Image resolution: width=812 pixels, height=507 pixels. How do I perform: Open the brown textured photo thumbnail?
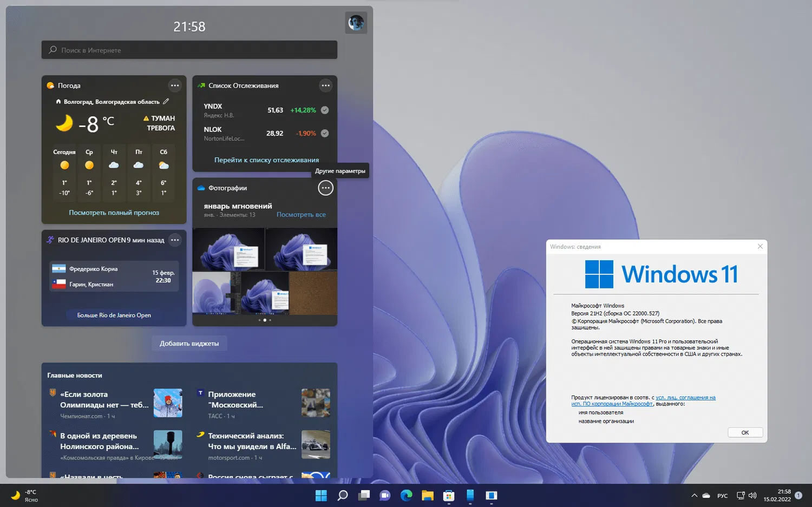click(x=313, y=293)
